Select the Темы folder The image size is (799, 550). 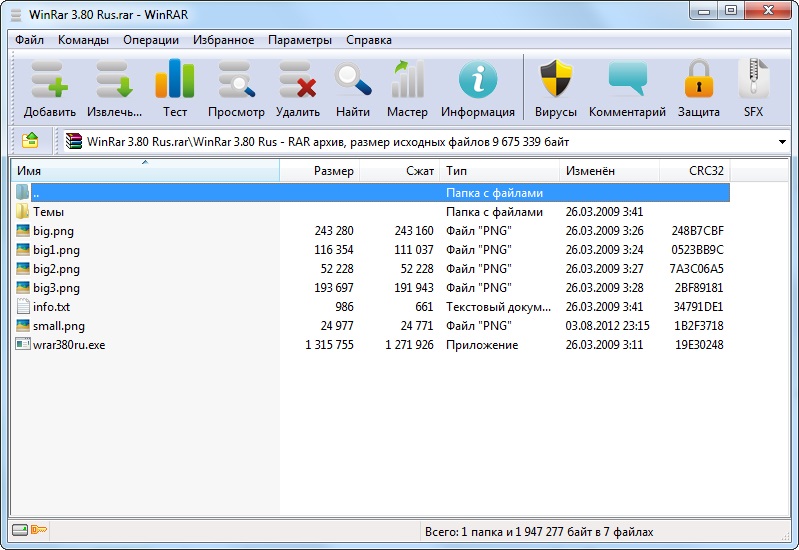[48, 212]
